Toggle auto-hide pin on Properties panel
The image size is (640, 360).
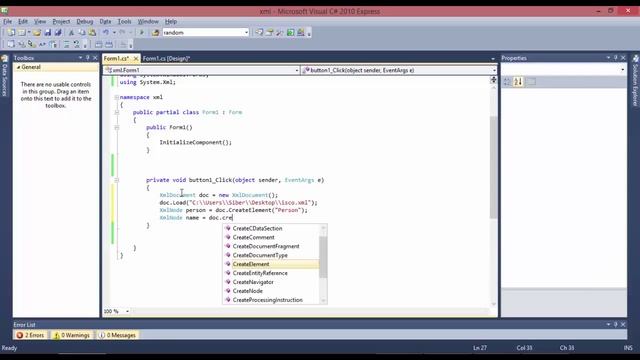click(x=616, y=58)
